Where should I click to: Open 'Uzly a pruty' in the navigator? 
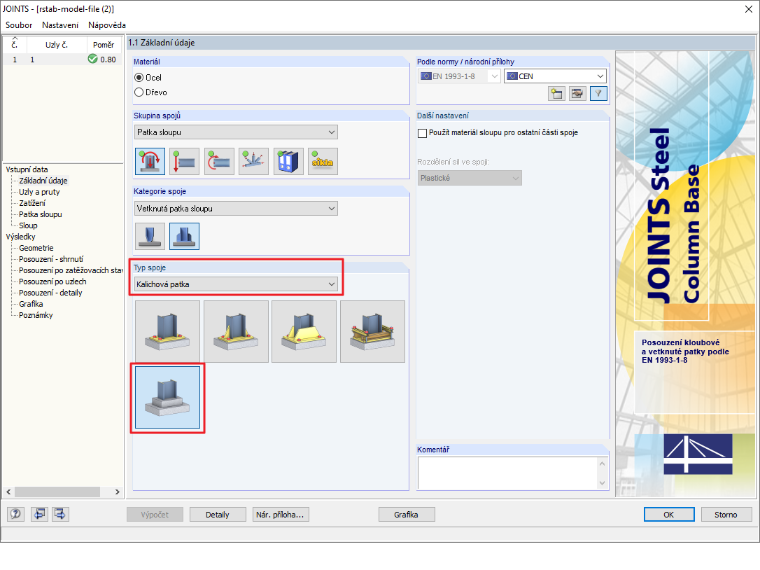(39, 192)
